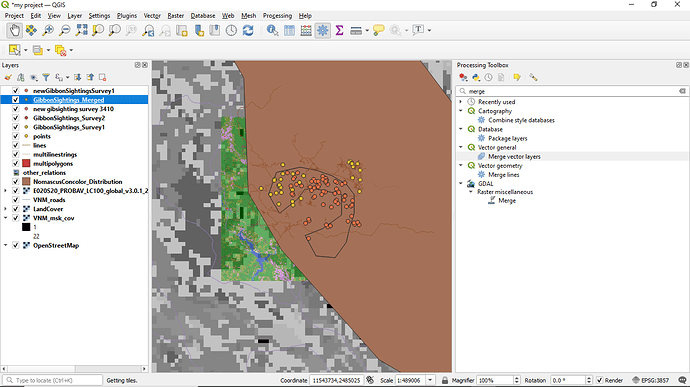Open the layer filter funnel icon

pos(46,77)
